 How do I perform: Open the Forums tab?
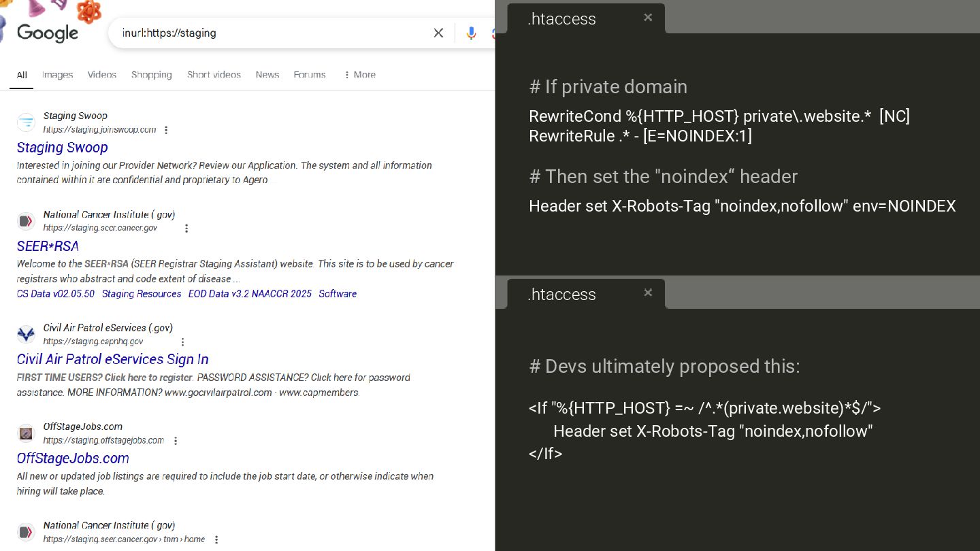[310, 75]
